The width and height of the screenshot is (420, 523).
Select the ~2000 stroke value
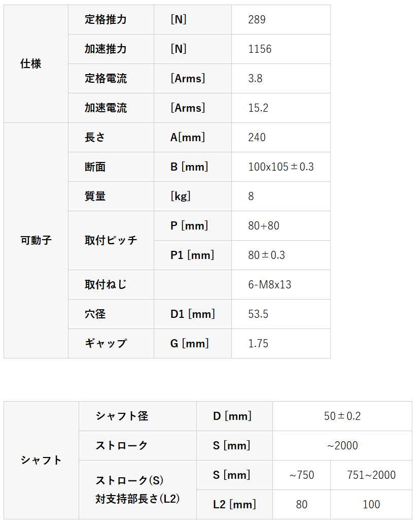[x=342, y=446]
